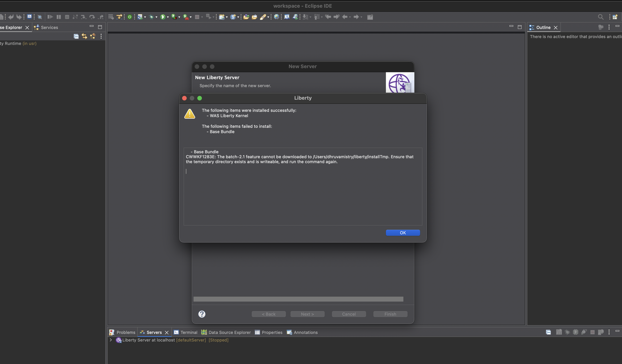Image resolution: width=622 pixels, height=364 pixels.
Task: Minimize the editor area
Action: tap(511, 27)
